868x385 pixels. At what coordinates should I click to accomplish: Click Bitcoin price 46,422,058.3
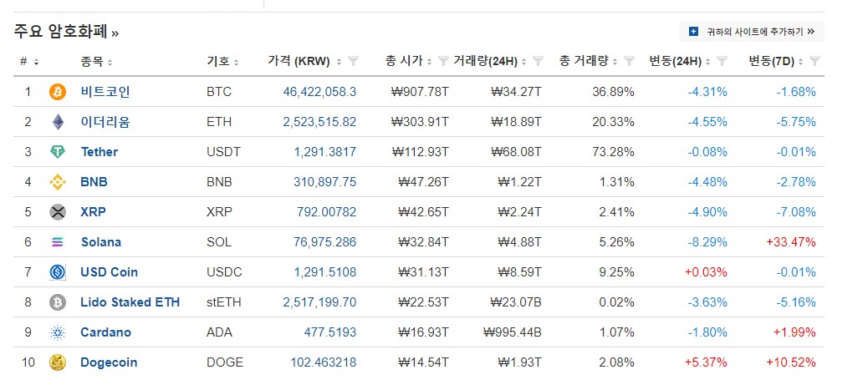[x=320, y=92]
